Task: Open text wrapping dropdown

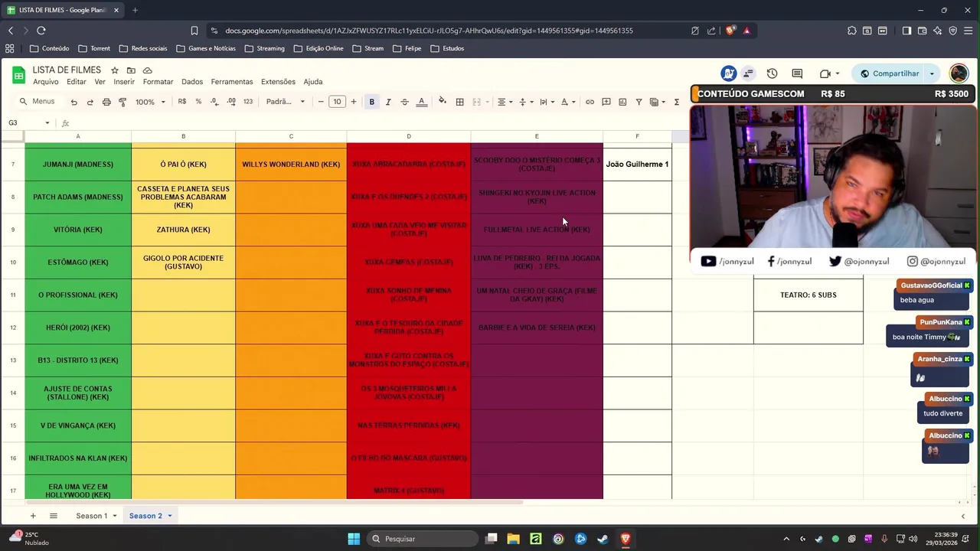Action: 545,102
